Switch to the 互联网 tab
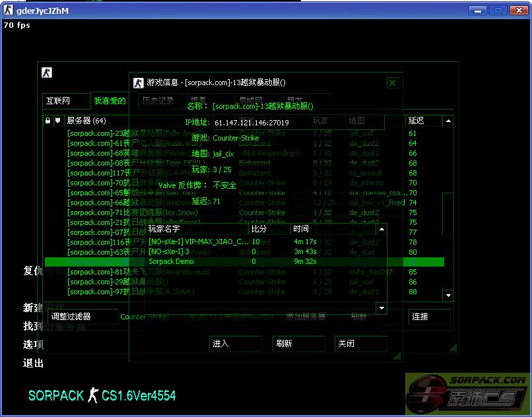Viewport: 532px width, 417px height. coord(65,101)
